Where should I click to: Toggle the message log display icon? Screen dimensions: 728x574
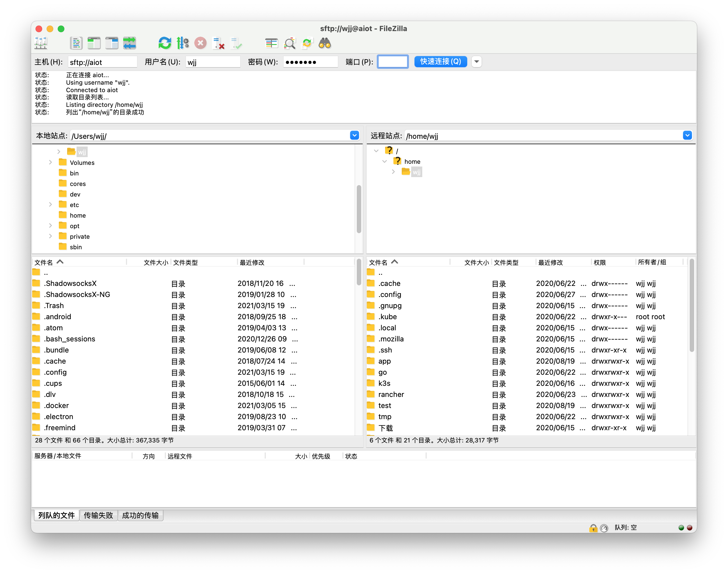pyautogui.click(x=76, y=43)
